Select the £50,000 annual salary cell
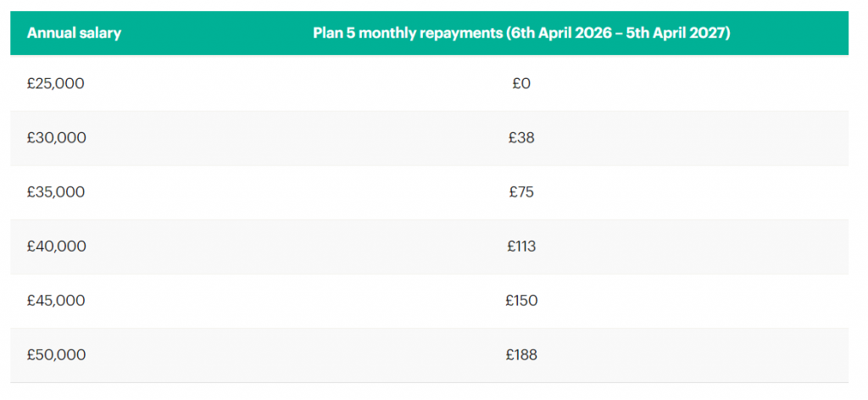The image size is (868, 400). coord(57,354)
